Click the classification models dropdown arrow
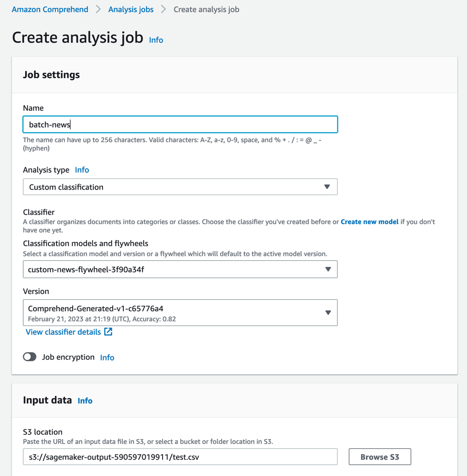467x476 pixels. tap(329, 269)
